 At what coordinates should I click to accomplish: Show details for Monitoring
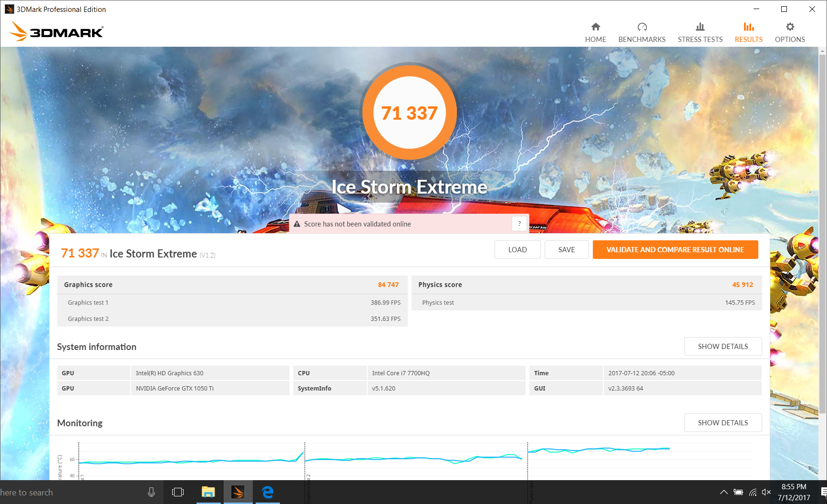click(723, 422)
